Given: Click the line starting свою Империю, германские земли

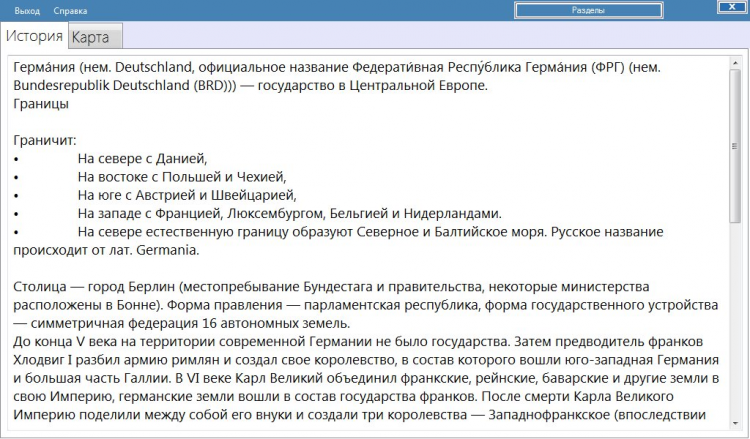Looking at the screenshot, I should (x=343, y=396).
